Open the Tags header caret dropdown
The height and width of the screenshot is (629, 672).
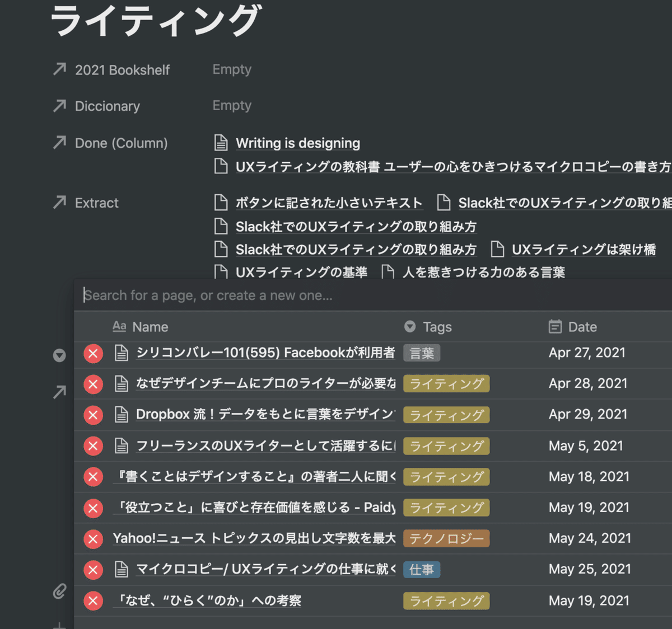409,326
